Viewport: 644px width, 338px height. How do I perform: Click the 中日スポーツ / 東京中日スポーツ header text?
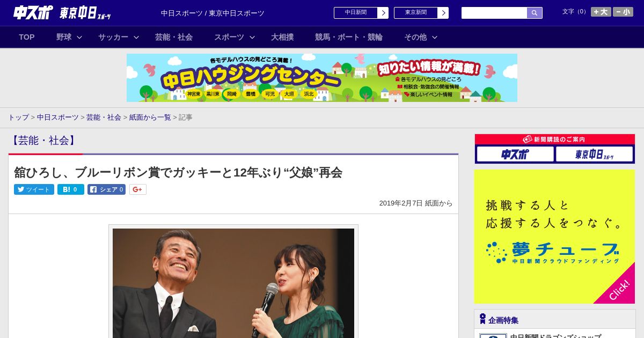(x=213, y=13)
